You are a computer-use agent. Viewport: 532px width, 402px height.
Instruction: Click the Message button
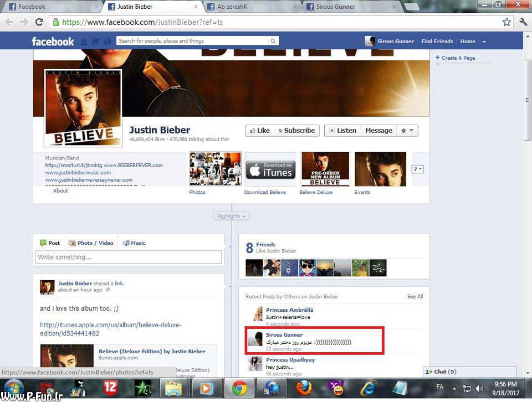point(378,131)
